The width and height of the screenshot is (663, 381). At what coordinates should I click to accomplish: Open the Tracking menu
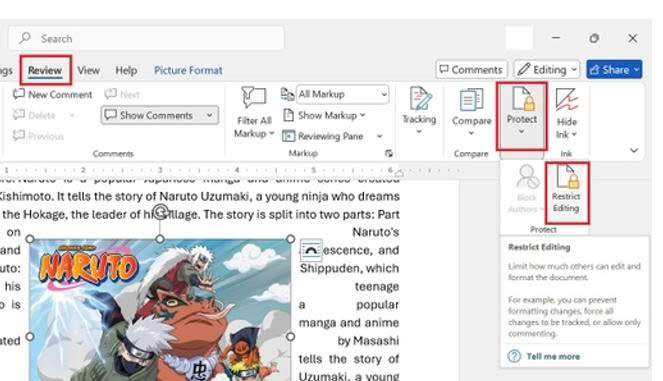coord(419,111)
